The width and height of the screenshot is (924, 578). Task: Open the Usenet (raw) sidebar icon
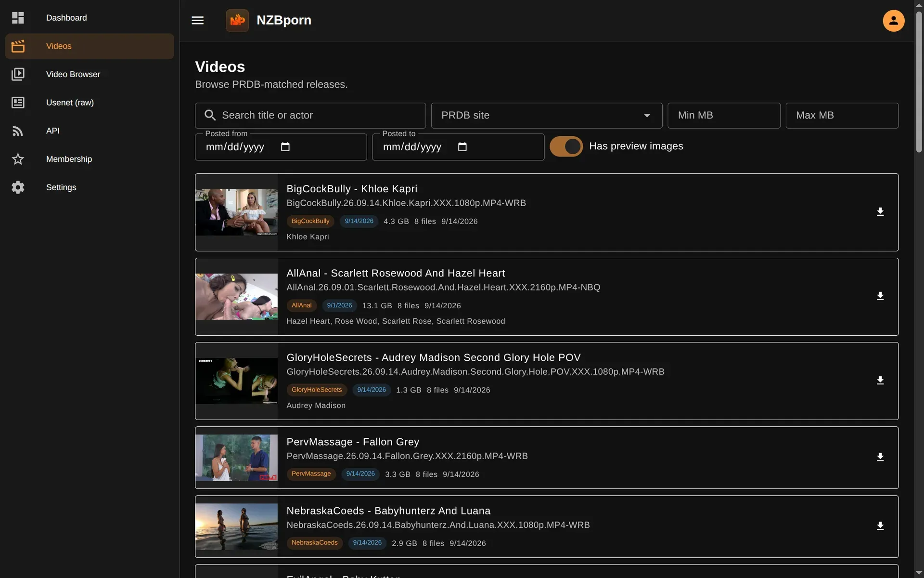18,103
